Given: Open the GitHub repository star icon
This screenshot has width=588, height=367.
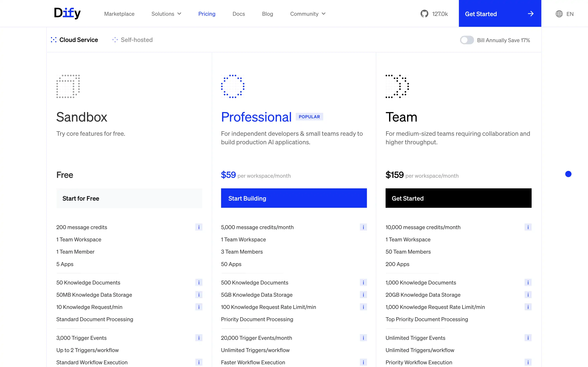Looking at the screenshot, I should 424,14.
